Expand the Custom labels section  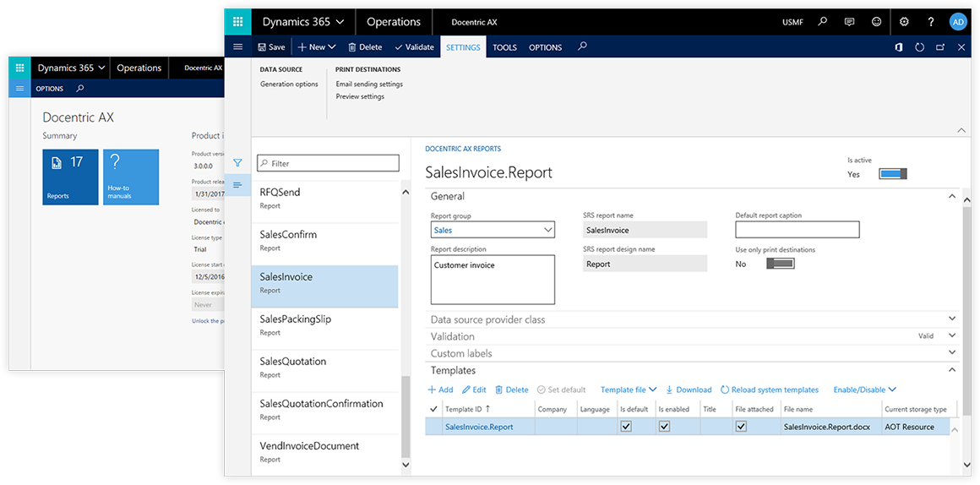coord(952,352)
